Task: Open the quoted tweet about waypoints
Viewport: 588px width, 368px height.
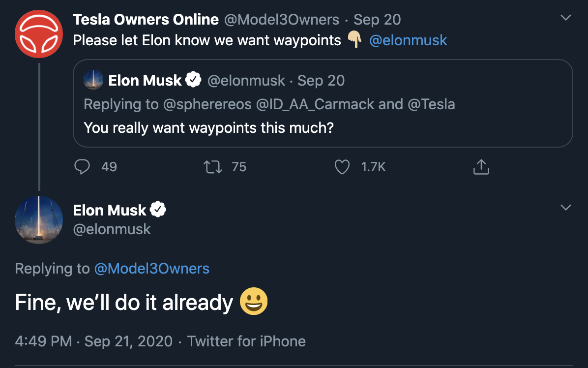Action: 323,103
